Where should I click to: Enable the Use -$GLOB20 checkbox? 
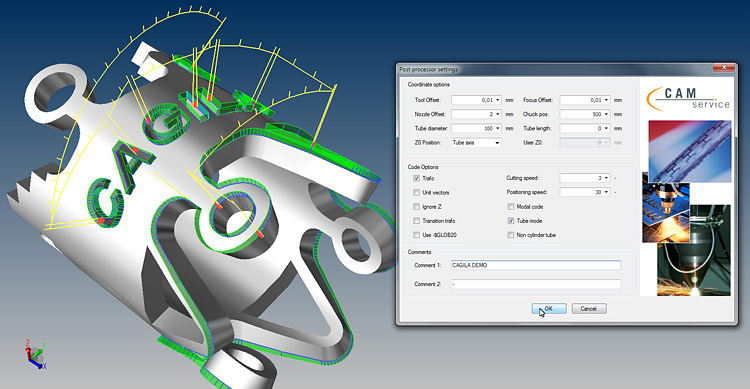(x=416, y=235)
